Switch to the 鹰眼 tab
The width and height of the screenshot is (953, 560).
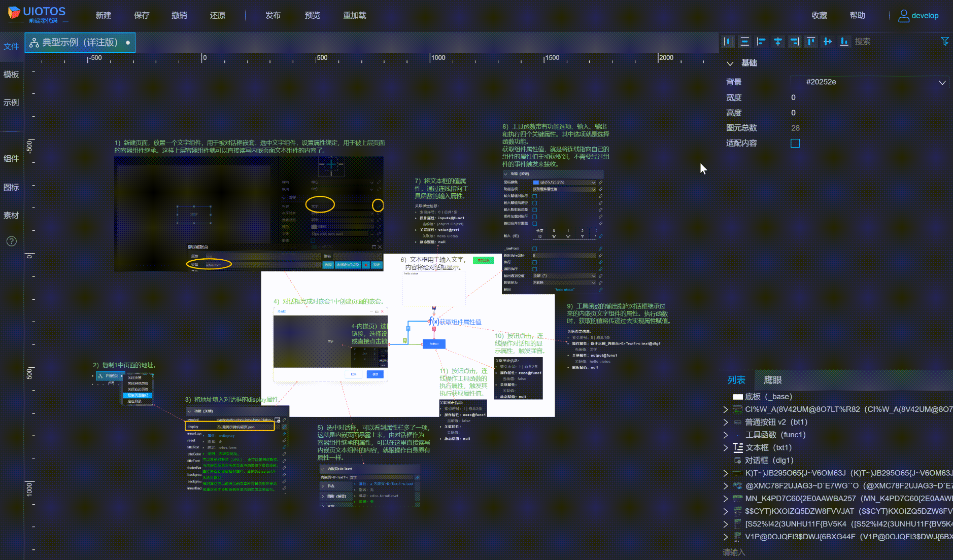(772, 380)
